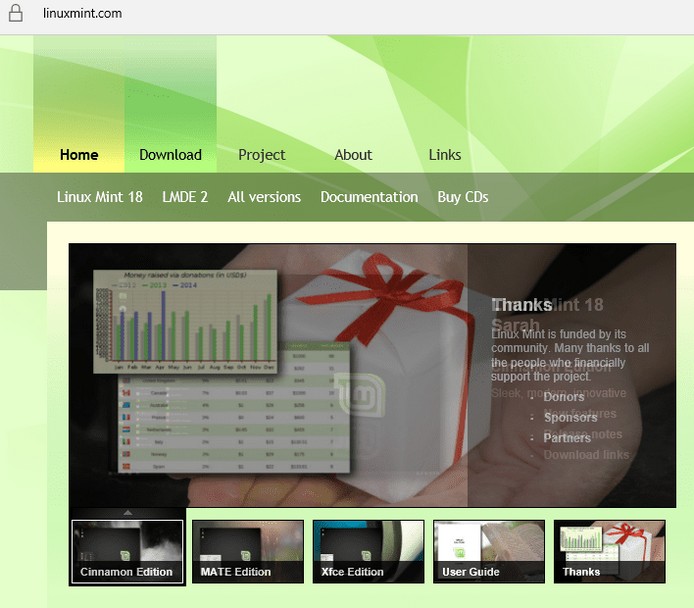Click the padlock security icon in address bar
The height and width of the screenshot is (608, 694).
tap(15, 13)
